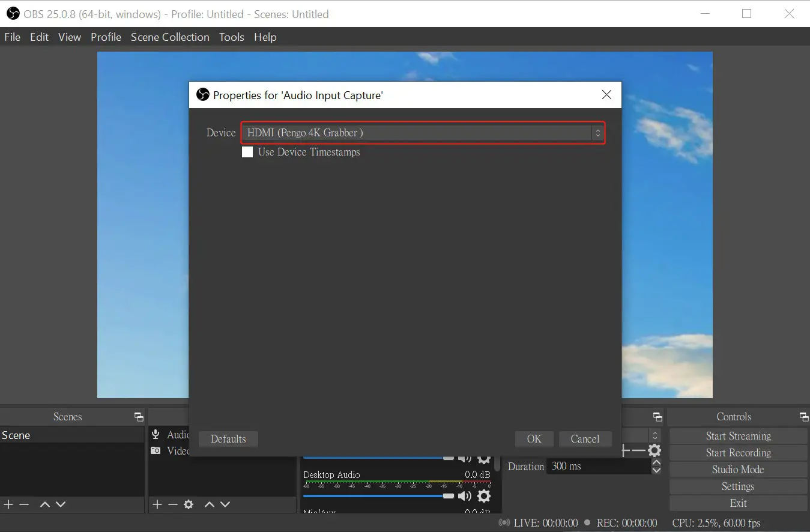Remove selected source using the minus icon
Viewport: 810px width, 532px height.
tap(173, 505)
